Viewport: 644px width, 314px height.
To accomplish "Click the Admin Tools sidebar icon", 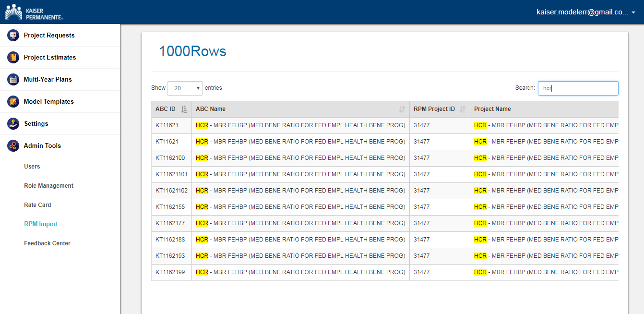I will coord(13,145).
